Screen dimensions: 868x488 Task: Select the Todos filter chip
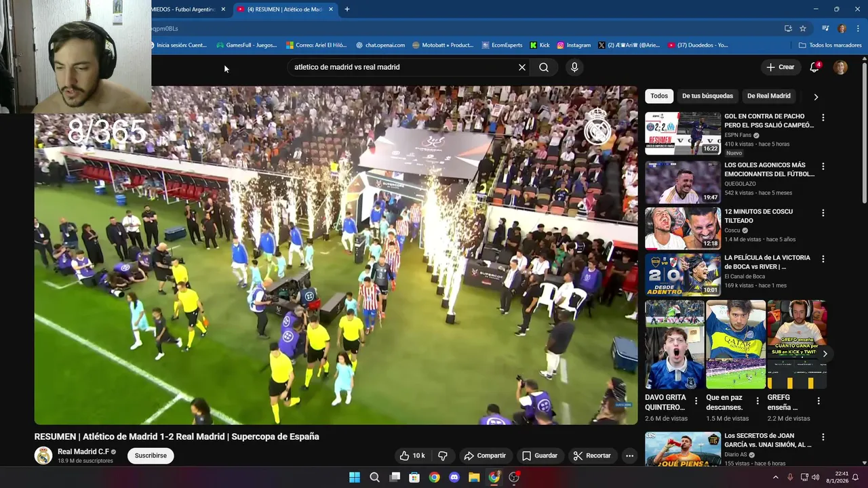click(659, 96)
